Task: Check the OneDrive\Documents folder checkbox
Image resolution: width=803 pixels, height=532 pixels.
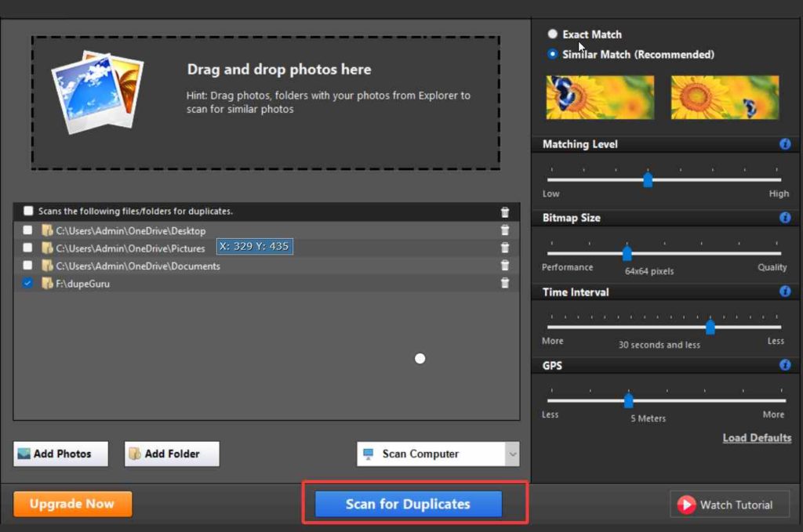Action: click(27, 265)
